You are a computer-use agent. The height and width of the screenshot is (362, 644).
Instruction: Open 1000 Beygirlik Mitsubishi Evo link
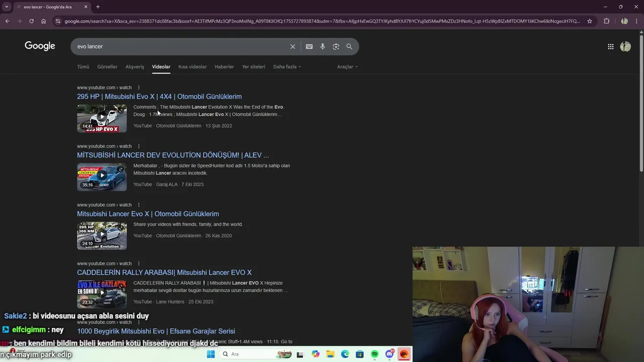click(x=156, y=331)
